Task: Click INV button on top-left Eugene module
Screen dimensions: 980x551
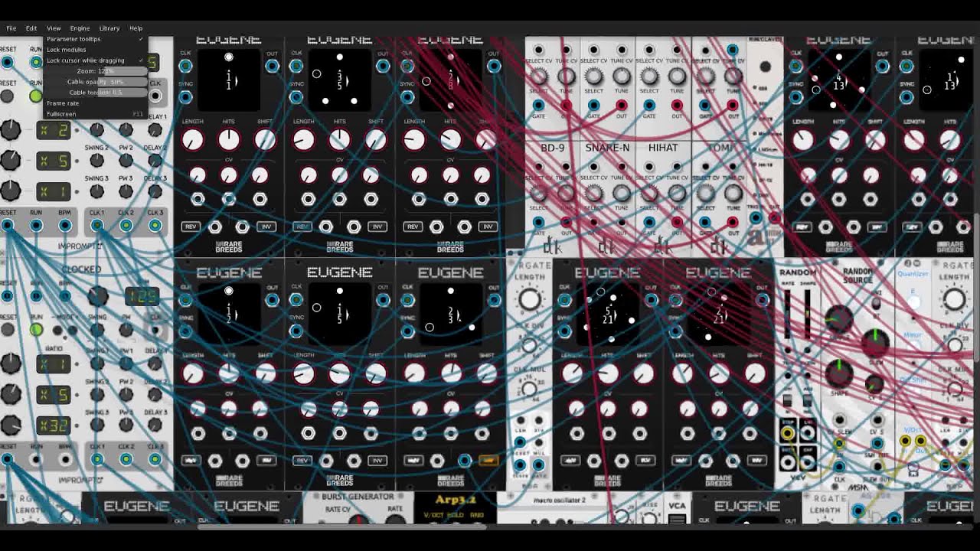Action: click(x=266, y=227)
